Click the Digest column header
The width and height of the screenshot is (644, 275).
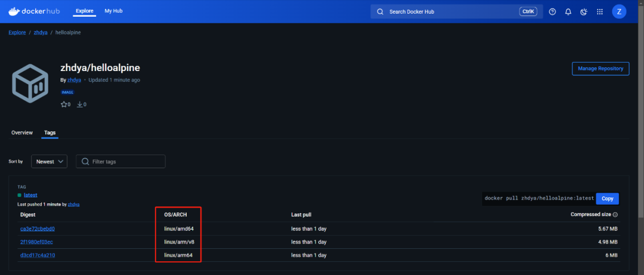coord(27,215)
